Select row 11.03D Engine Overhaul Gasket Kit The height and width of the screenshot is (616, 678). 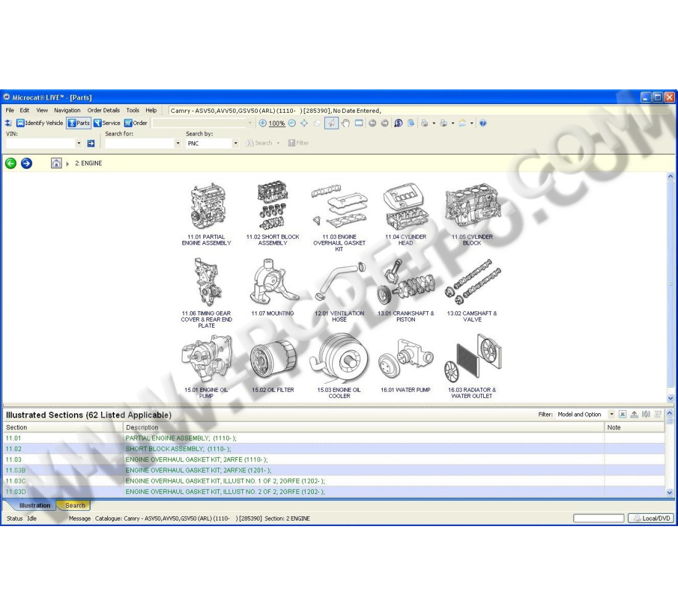[x=334, y=492]
